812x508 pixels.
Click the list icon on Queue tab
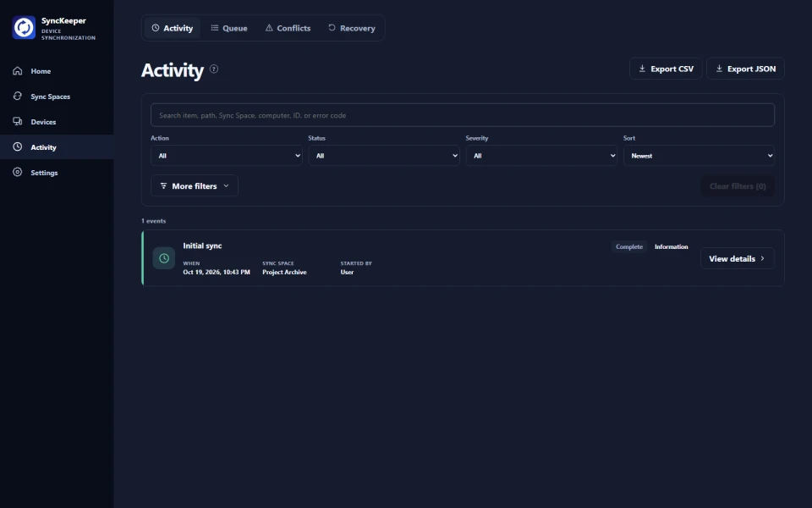pos(214,27)
